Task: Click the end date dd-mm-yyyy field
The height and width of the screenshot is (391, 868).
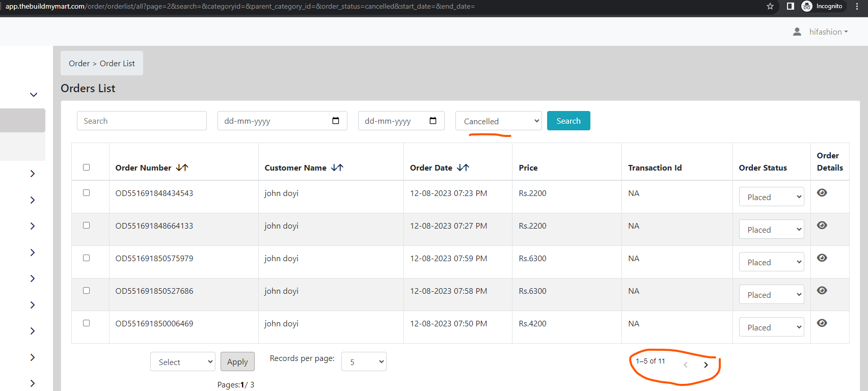Action: click(401, 121)
